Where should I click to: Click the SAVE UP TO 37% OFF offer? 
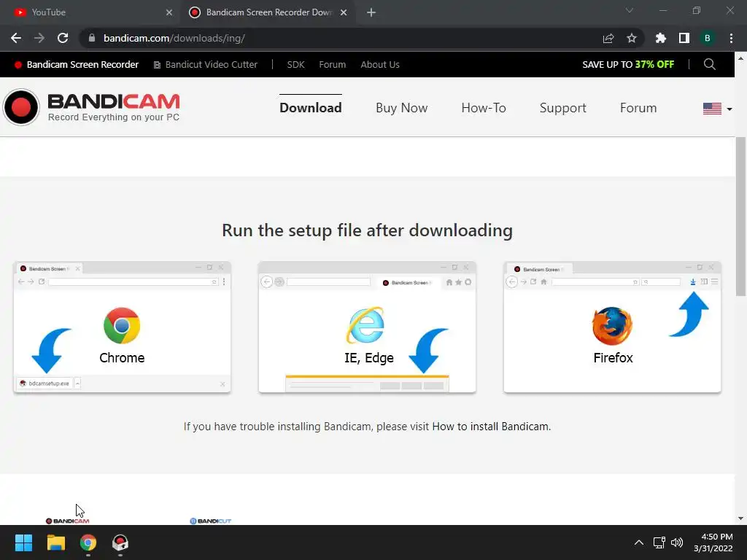[x=628, y=65]
